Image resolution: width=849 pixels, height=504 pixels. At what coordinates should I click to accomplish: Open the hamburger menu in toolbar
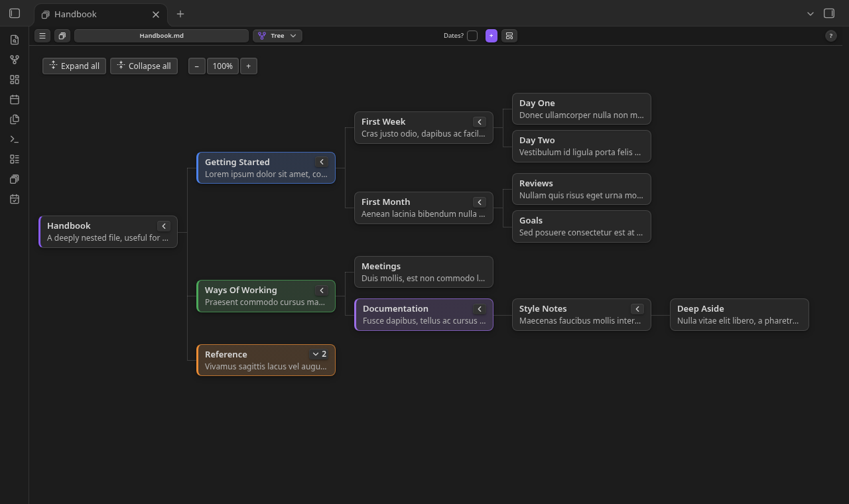pyautogui.click(x=42, y=36)
